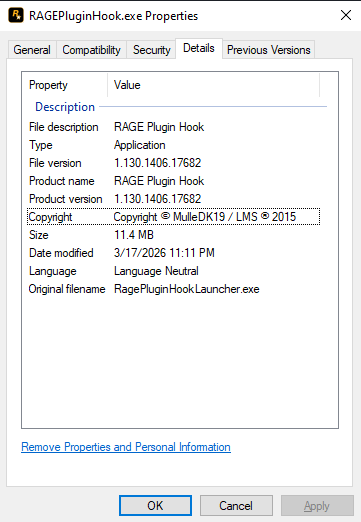Select the File description property label
The image size is (361, 522).
coord(64,127)
